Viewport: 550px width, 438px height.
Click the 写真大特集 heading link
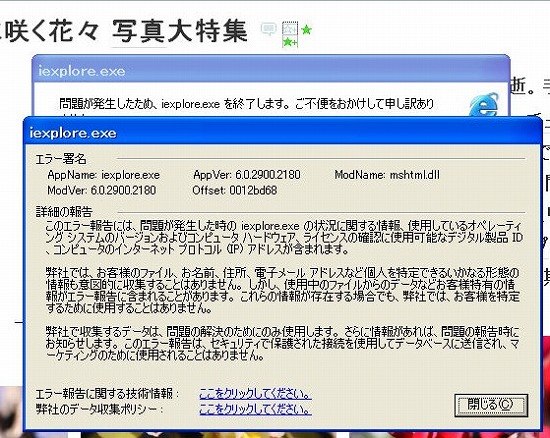(180, 31)
